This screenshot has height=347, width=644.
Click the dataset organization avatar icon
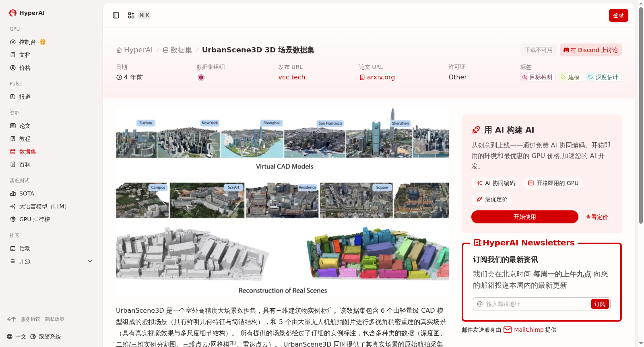201,77
